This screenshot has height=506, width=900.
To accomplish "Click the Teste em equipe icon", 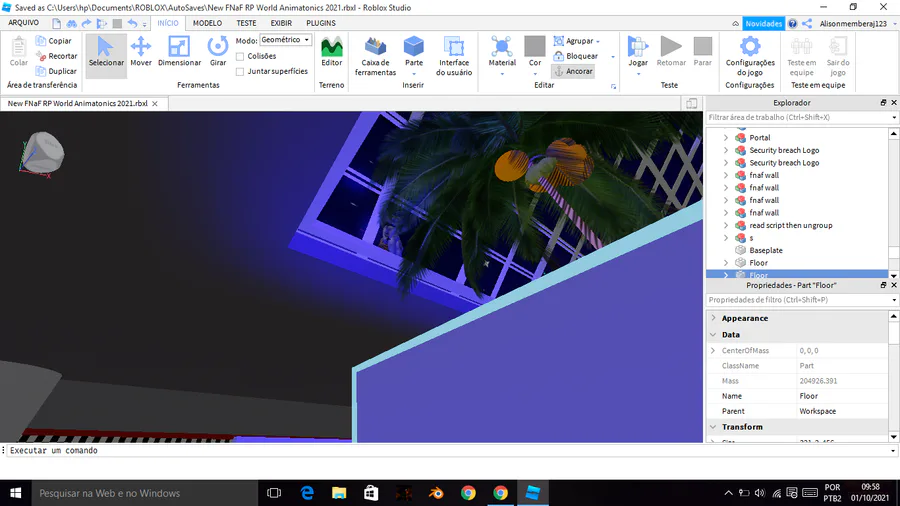I will (801, 56).
